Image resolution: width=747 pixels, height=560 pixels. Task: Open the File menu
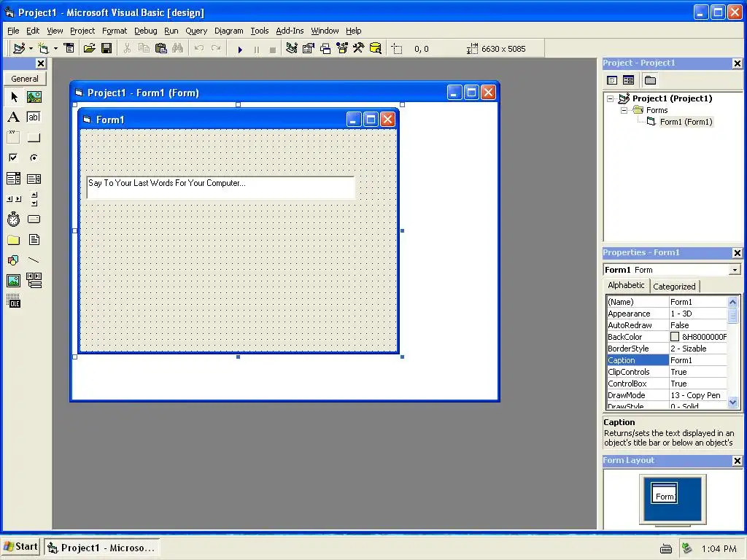click(13, 31)
